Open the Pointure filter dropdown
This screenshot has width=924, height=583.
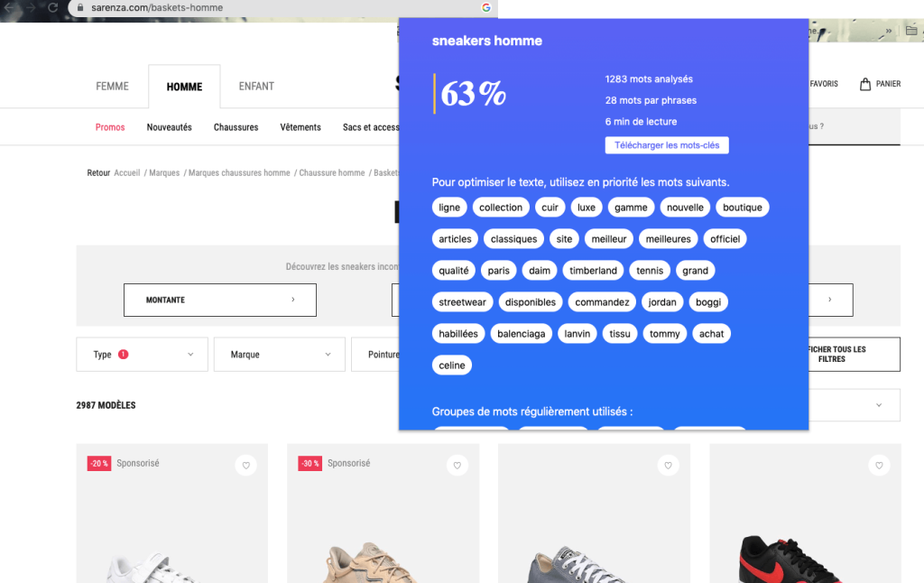pyautogui.click(x=375, y=355)
